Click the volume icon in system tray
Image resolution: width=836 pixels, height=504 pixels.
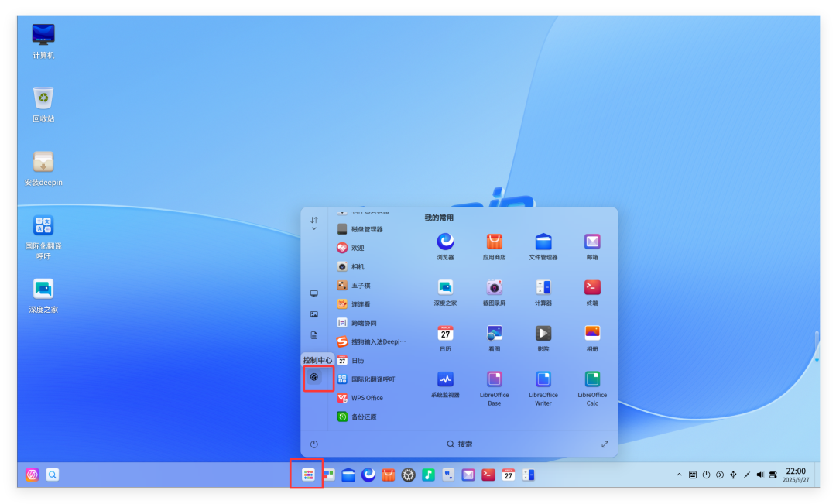click(760, 475)
